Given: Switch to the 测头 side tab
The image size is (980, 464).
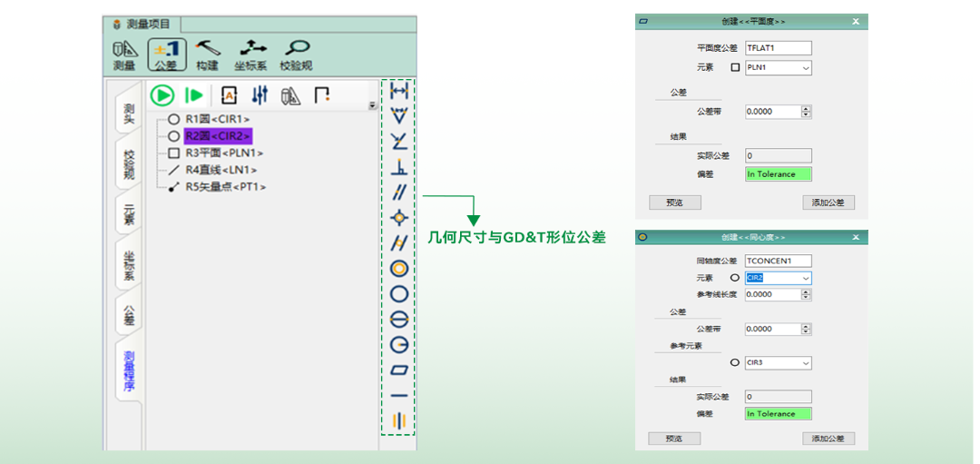Looking at the screenshot, I should (x=128, y=114).
